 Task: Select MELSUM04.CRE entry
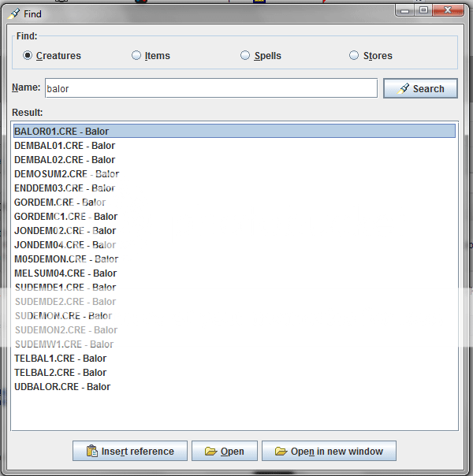click(x=65, y=273)
